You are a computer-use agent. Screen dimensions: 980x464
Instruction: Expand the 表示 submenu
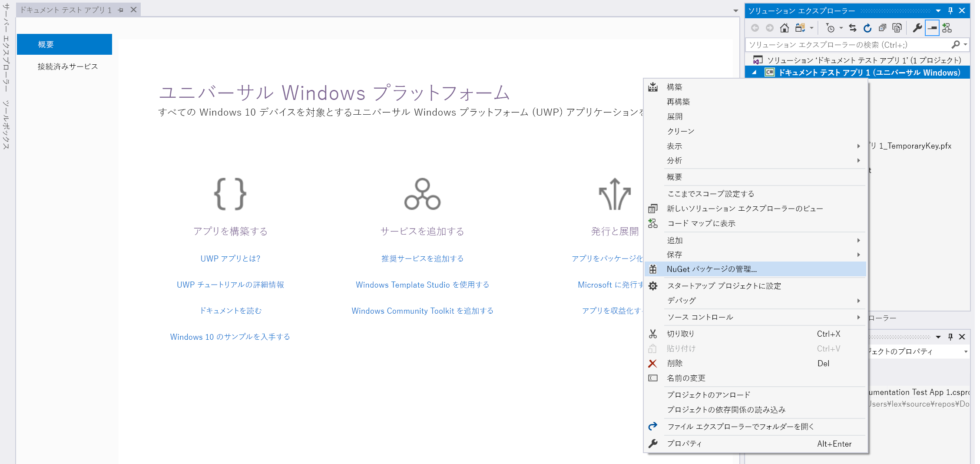(755, 146)
